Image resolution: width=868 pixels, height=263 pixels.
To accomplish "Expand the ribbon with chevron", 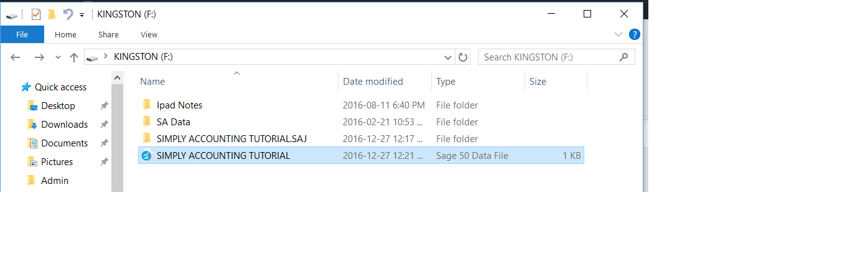I will [x=618, y=34].
